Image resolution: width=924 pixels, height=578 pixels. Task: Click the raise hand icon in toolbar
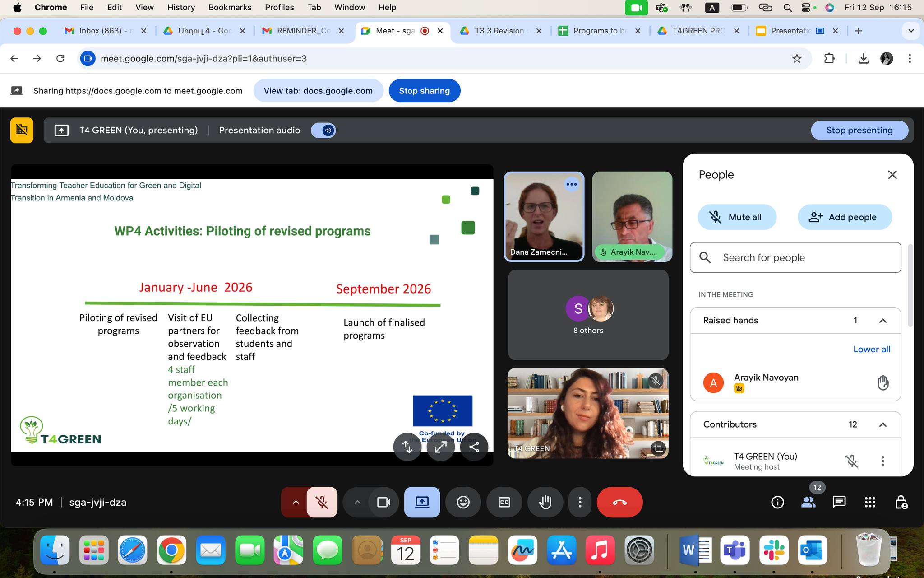click(545, 502)
